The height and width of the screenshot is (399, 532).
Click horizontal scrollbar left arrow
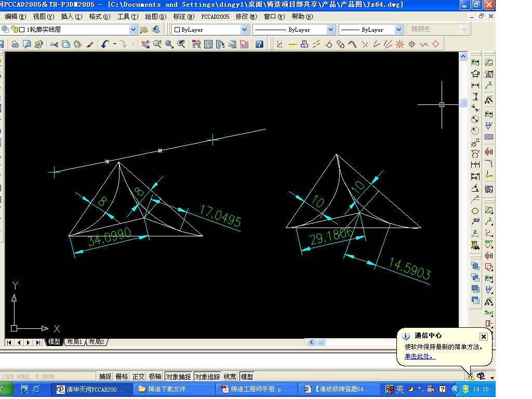(312, 342)
